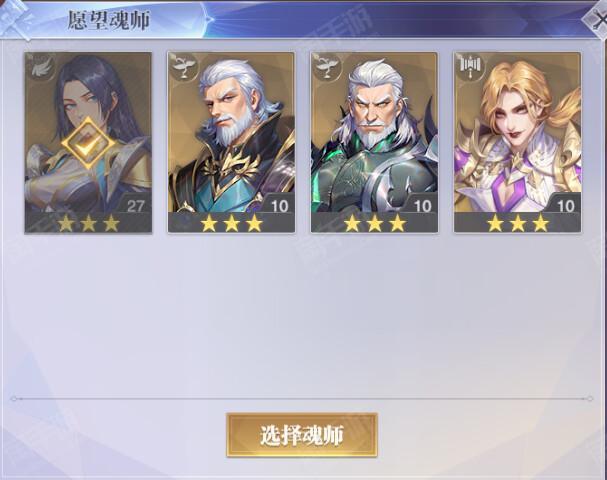Close the 愿望魂师 dialog
This screenshot has width=607, height=480.
click(x=597, y=19)
